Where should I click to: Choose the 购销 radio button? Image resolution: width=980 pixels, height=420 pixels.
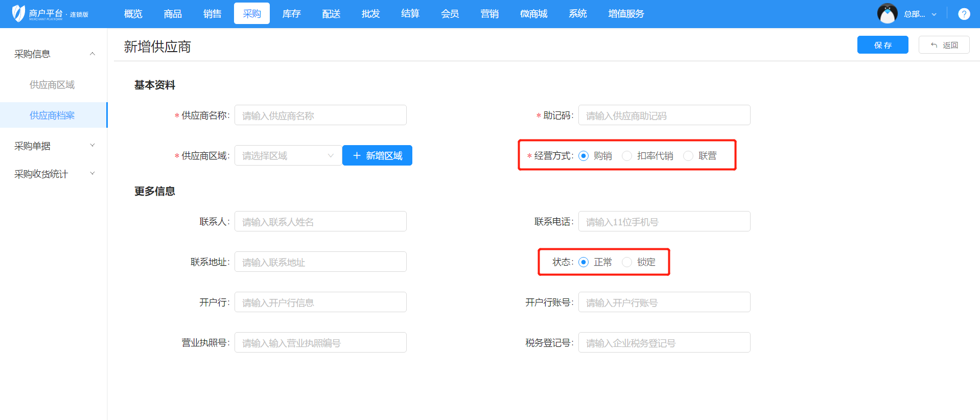click(x=584, y=156)
